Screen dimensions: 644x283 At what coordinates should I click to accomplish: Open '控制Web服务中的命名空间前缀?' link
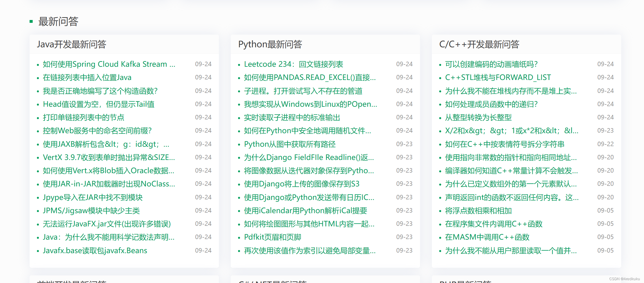(x=97, y=131)
